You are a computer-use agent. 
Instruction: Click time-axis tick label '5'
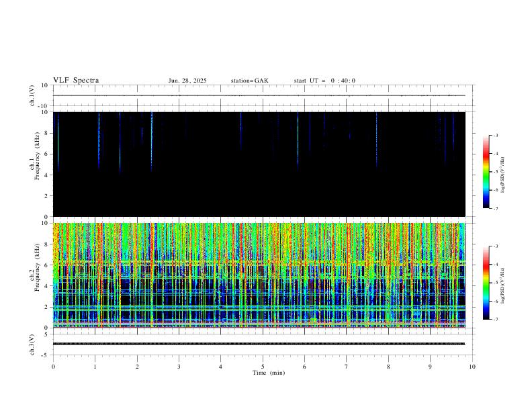(x=263, y=367)
